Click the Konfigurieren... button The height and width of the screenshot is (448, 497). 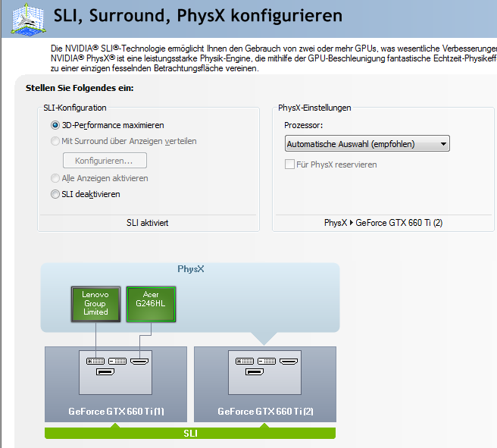click(x=105, y=161)
